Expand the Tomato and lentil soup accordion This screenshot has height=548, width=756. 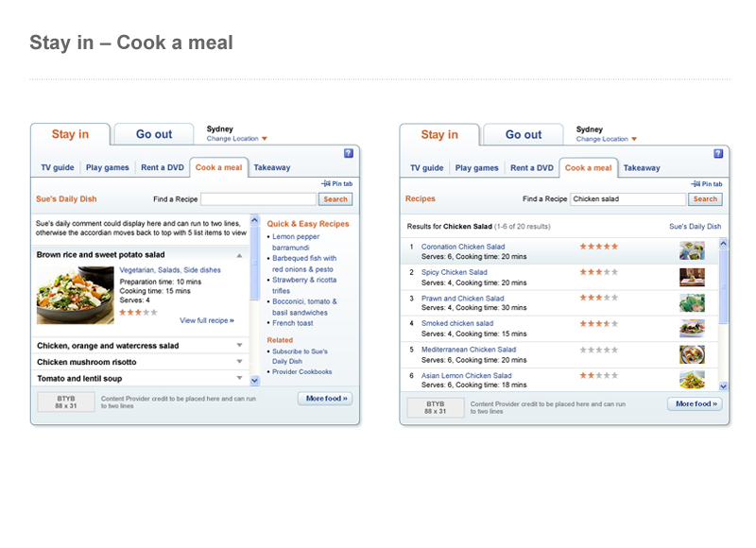(94, 379)
